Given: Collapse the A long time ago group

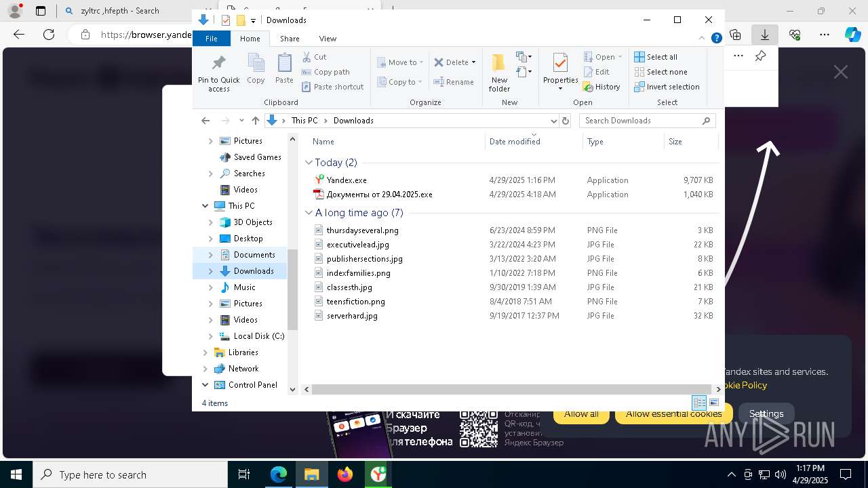Looking at the screenshot, I should tap(309, 213).
